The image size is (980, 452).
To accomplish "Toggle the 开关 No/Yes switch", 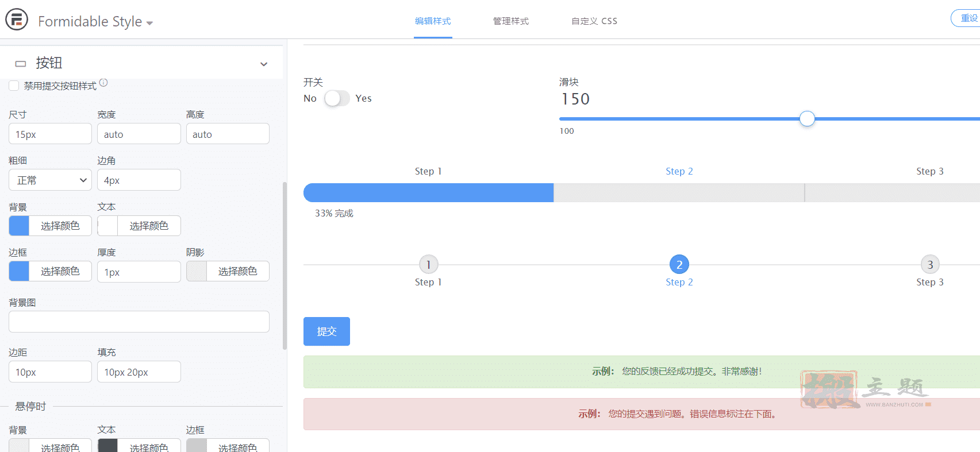I will (x=337, y=98).
